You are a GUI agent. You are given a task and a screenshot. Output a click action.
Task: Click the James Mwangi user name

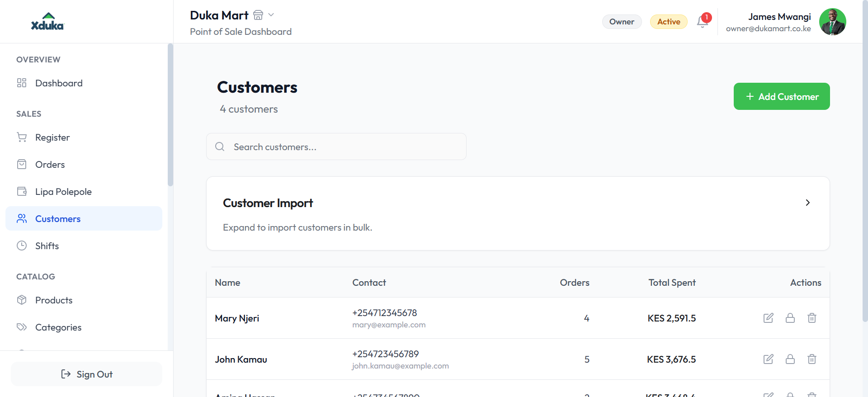coord(779,17)
